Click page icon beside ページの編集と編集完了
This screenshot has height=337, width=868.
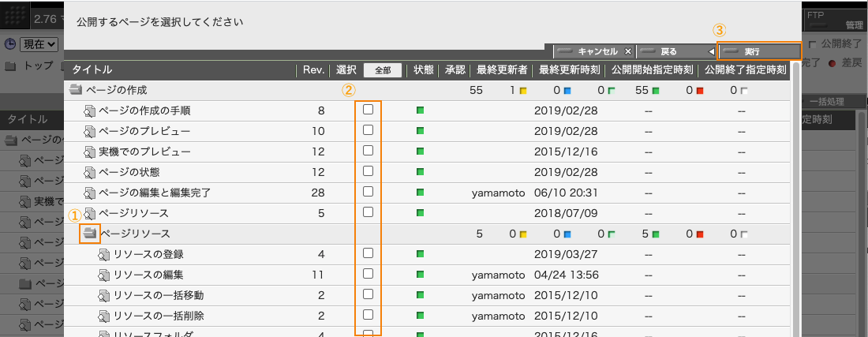coord(90,193)
